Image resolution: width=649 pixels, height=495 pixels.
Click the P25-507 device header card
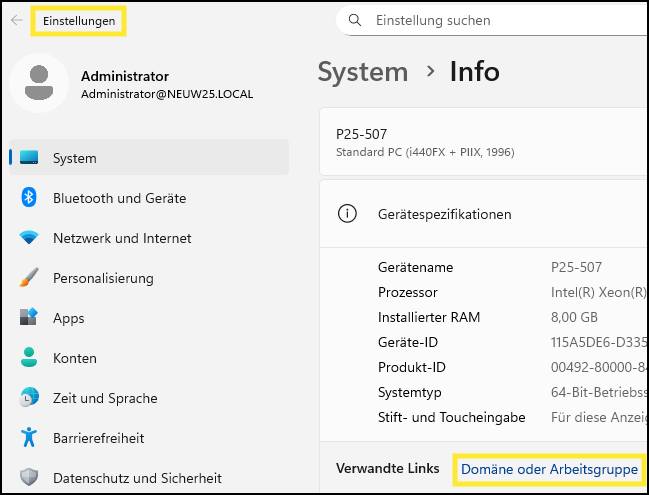click(x=483, y=142)
